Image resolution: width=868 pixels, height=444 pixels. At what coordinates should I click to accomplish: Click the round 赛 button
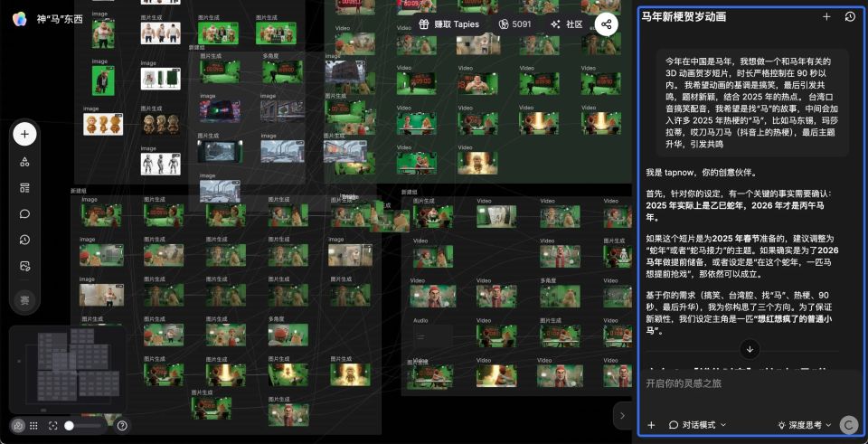click(25, 300)
